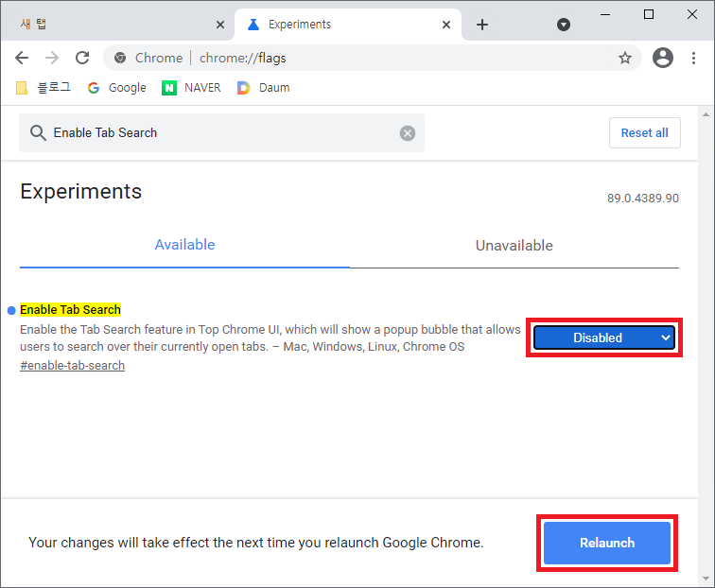
Task: Switch to the Unavailable tab
Action: (x=514, y=246)
